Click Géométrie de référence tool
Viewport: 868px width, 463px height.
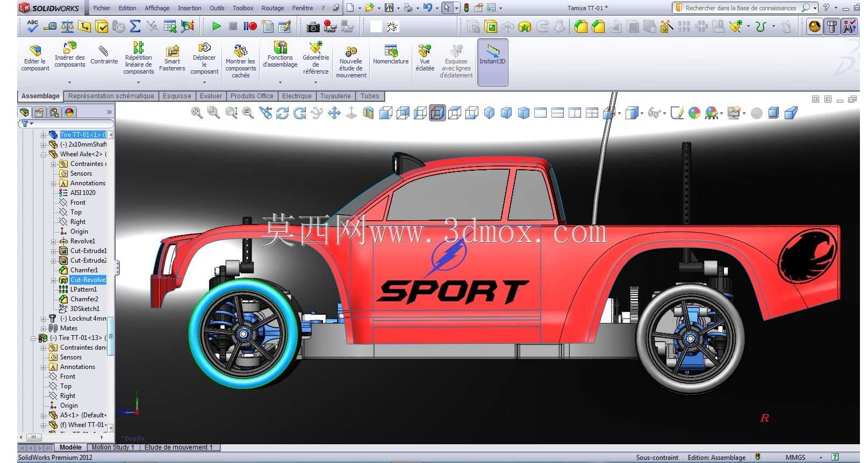[315, 58]
